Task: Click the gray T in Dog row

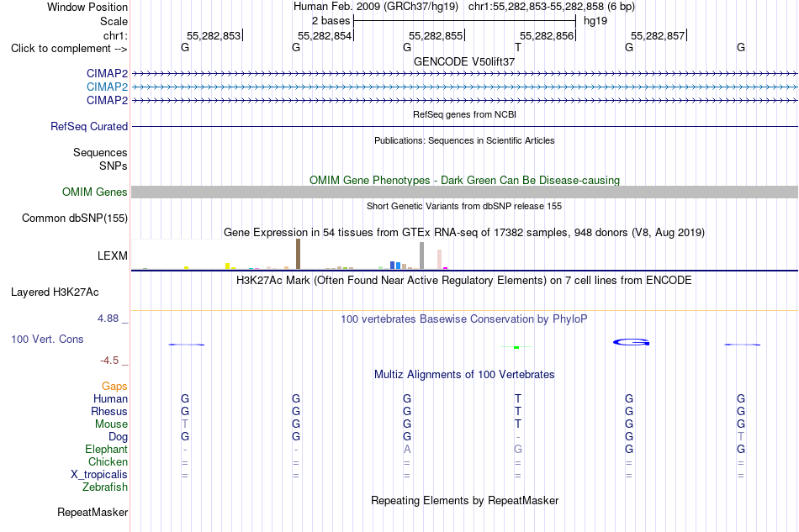Action: tap(740, 436)
